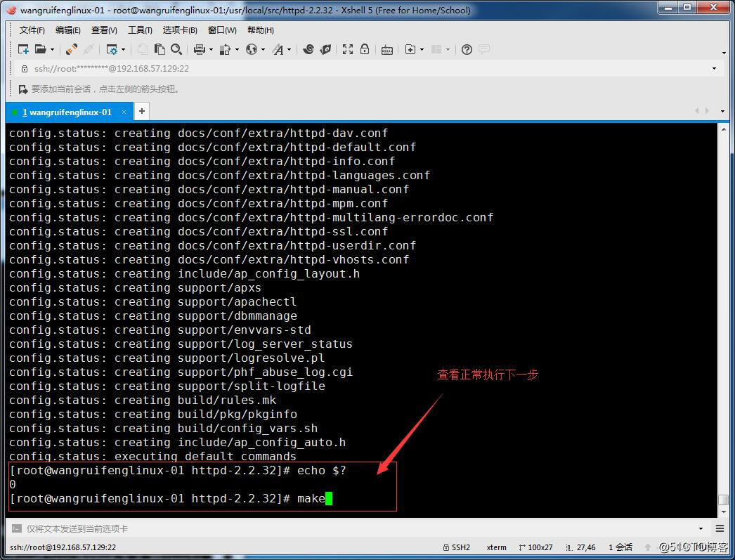This screenshot has height=560, width=735.
Task: Expand the Font dropdown arrow
Action: [290, 50]
